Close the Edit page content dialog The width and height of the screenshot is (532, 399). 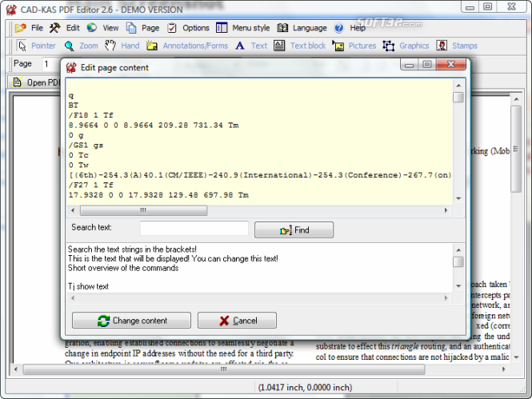click(451, 64)
